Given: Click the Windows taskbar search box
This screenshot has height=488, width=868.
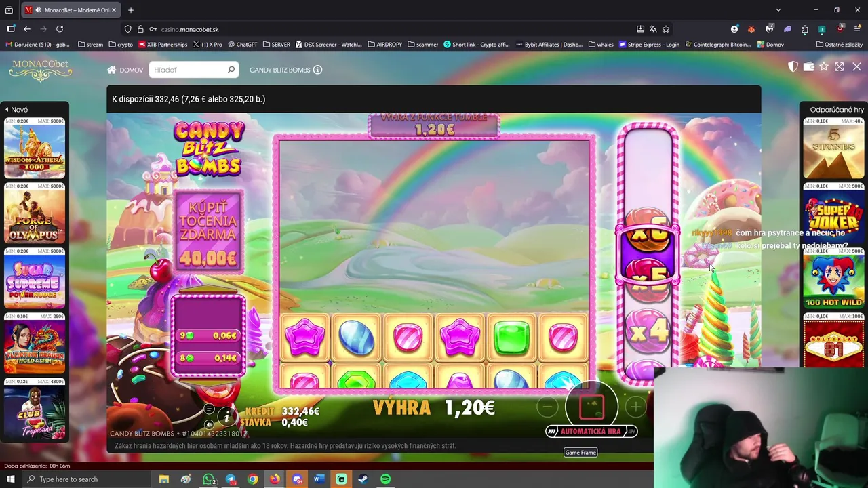Looking at the screenshot, I should point(88,479).
